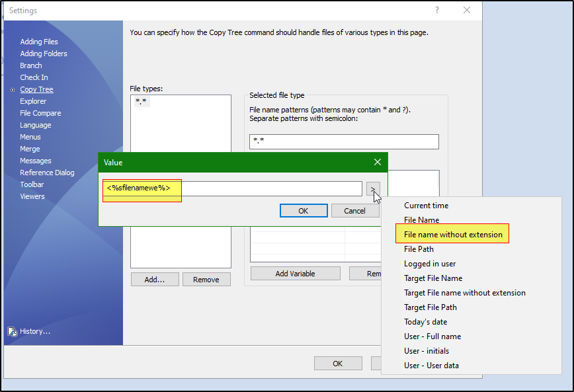Expand the Copy Tree node
This screenshot has width=574, height=392.
(12, 89)
